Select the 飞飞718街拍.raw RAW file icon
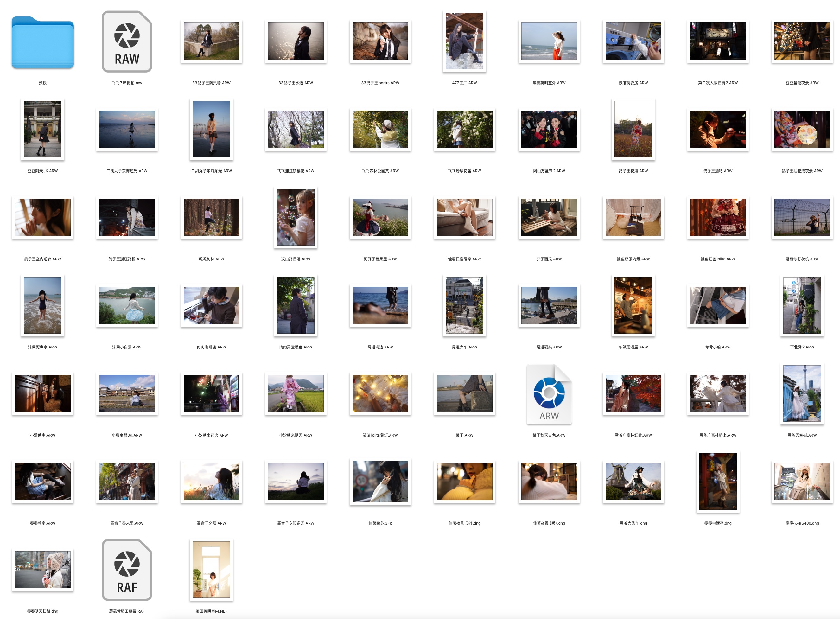 [x=127, y=41]
